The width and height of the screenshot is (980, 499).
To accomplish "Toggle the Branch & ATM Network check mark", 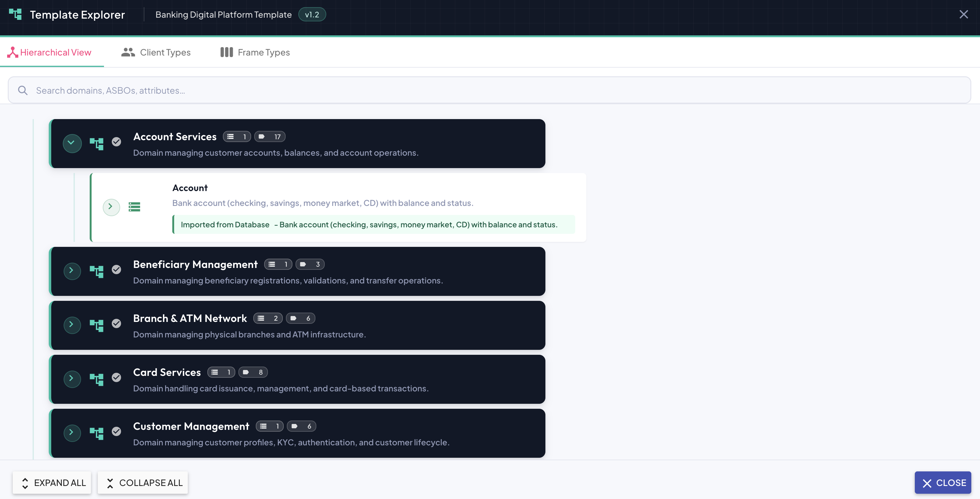I will pos(116,323).
